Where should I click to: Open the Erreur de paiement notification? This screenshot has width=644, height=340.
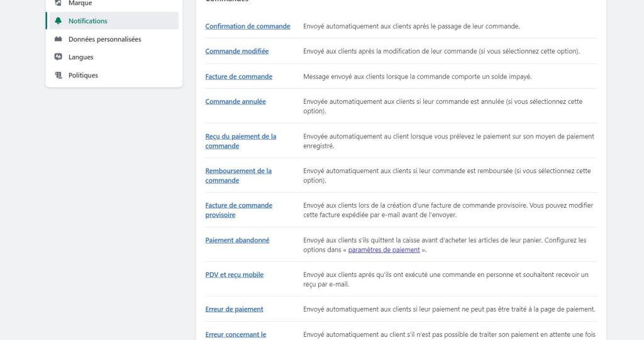tap(234, 309)
